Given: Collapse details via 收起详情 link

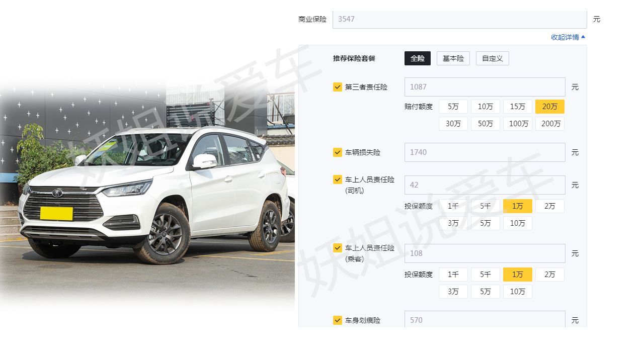Looking at the screenshot, I should (x=568, y=37).
